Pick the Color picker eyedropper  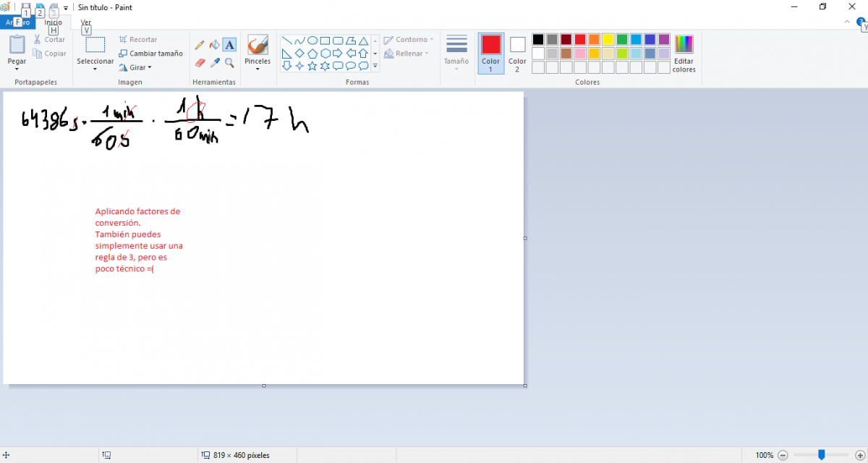[x=214, y=63]
